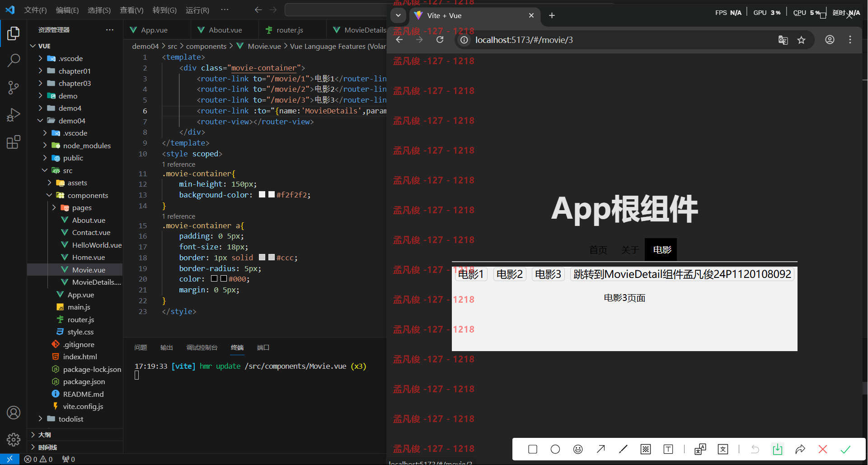Open the Explorer view in activity bar
This screenshot has width=868, height=465.
pos(14,33)
